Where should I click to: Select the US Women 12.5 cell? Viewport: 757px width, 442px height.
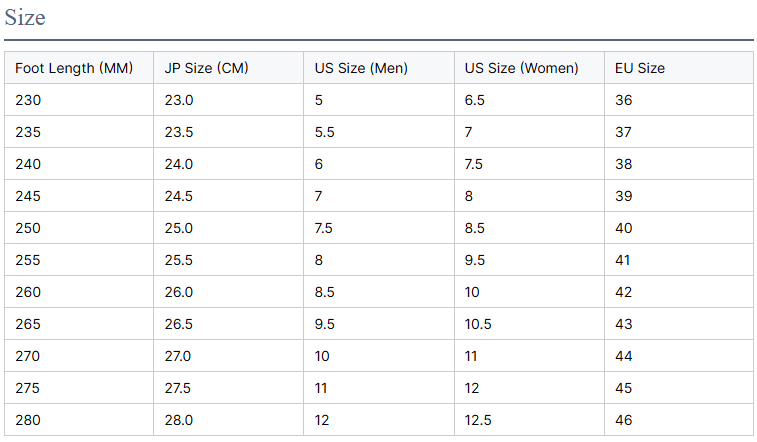point(478,420)
